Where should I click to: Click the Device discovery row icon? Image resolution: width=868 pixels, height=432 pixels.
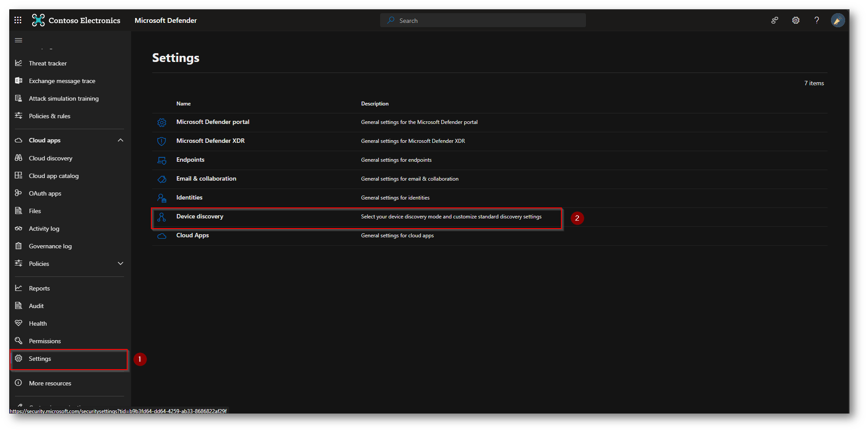(162, 217)
